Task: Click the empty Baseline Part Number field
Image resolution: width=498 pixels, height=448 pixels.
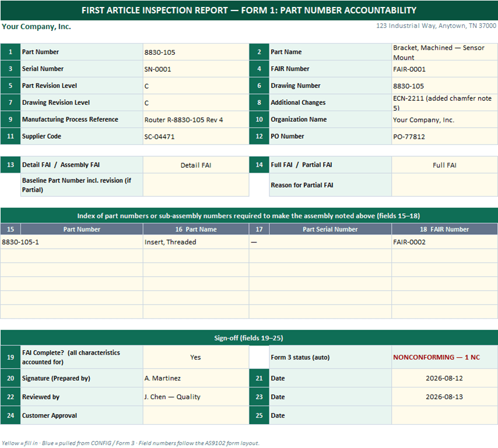Action: (196, 185)
